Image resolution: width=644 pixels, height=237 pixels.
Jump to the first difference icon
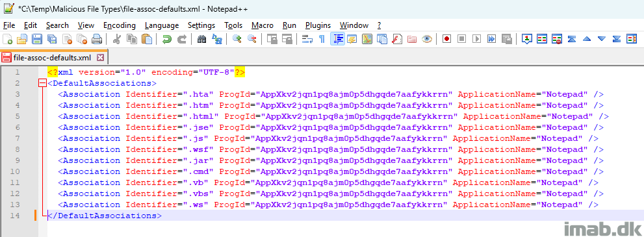coord(572,39)
